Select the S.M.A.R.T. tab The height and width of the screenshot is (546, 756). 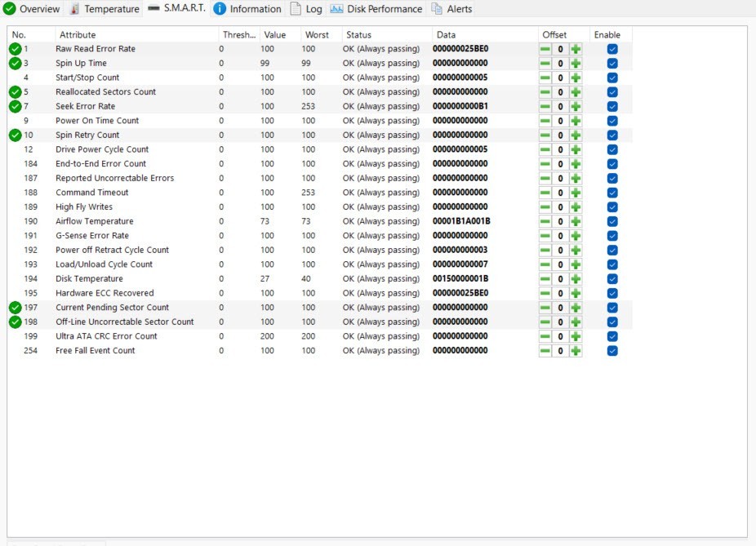coord(177,8)
